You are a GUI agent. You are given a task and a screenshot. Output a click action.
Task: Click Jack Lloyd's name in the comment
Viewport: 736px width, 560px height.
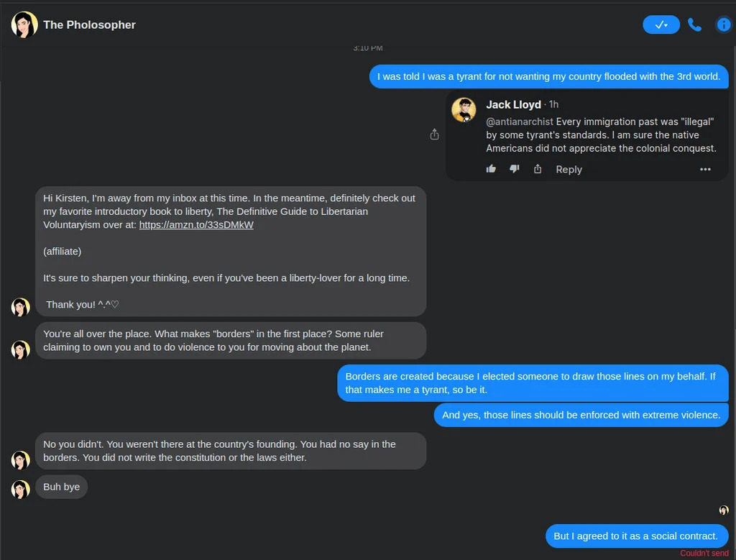tap(513, 105)
